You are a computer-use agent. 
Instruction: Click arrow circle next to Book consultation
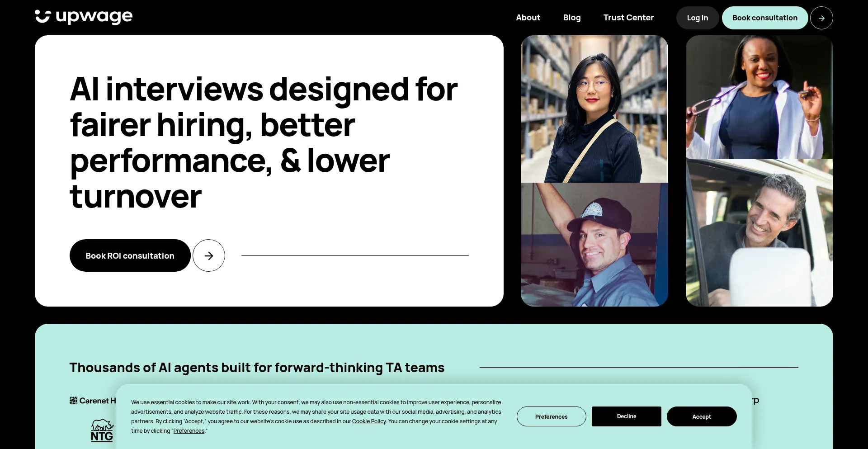[821, 18]
